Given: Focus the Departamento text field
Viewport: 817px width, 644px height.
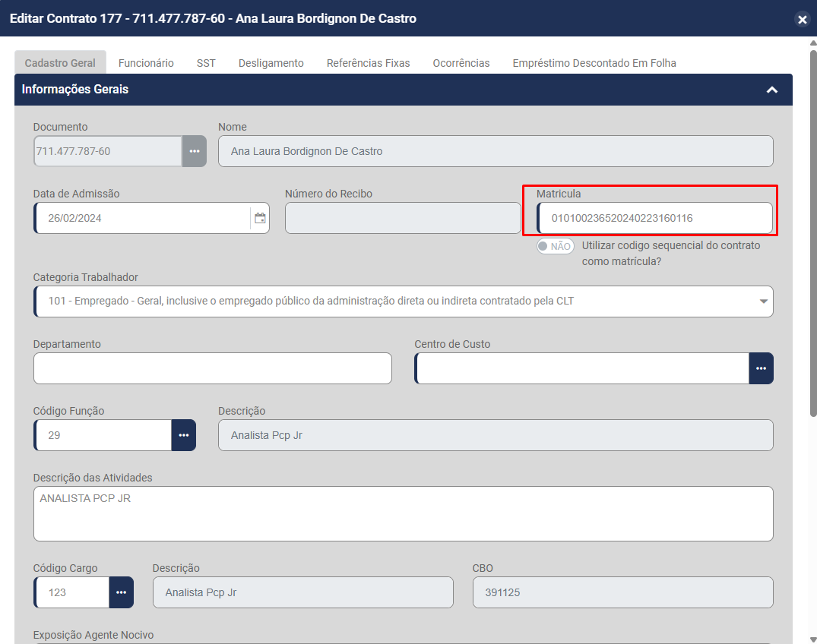Looking at the screenshot, I should [213, 368].
